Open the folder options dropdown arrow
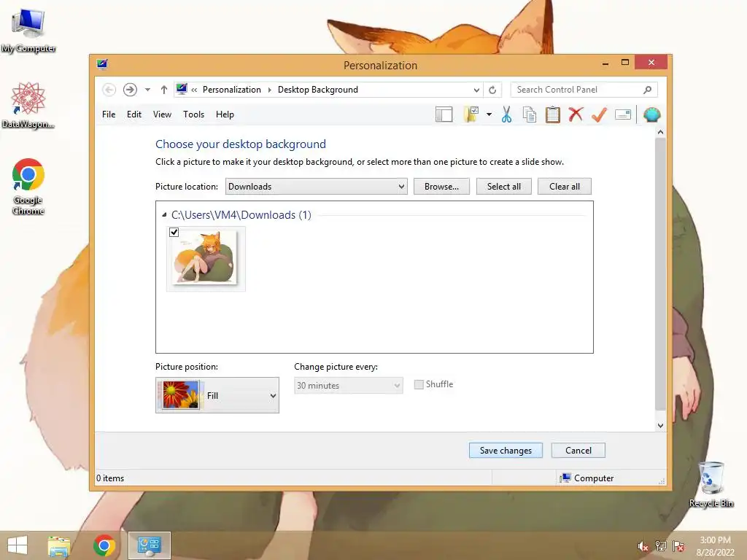The height and width of the screenshot is (560, 747). coord(489,114)
